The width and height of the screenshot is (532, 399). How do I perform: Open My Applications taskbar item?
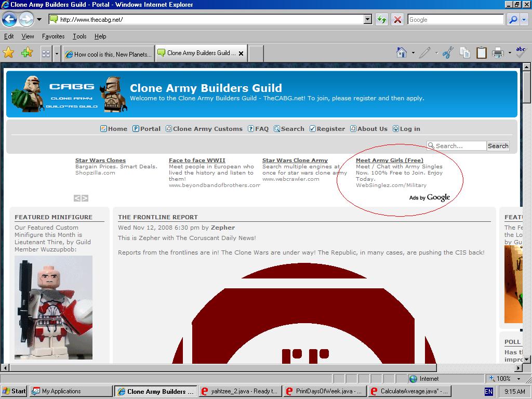tap(71, 391)
